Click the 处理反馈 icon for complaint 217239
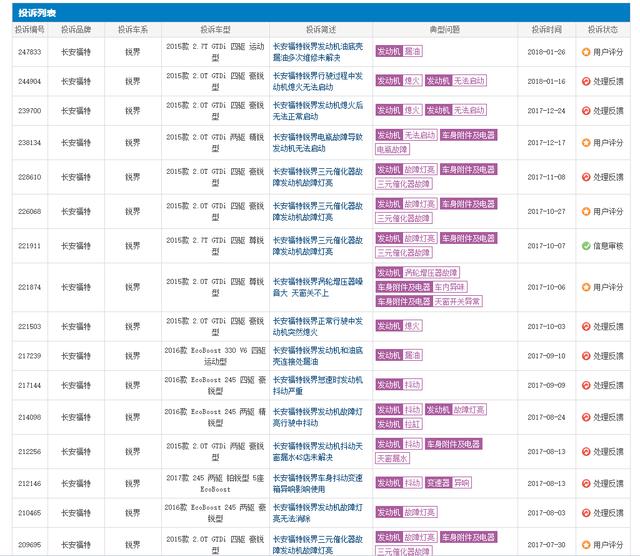This screenshot has height=556, width=640. pos(586,356)
